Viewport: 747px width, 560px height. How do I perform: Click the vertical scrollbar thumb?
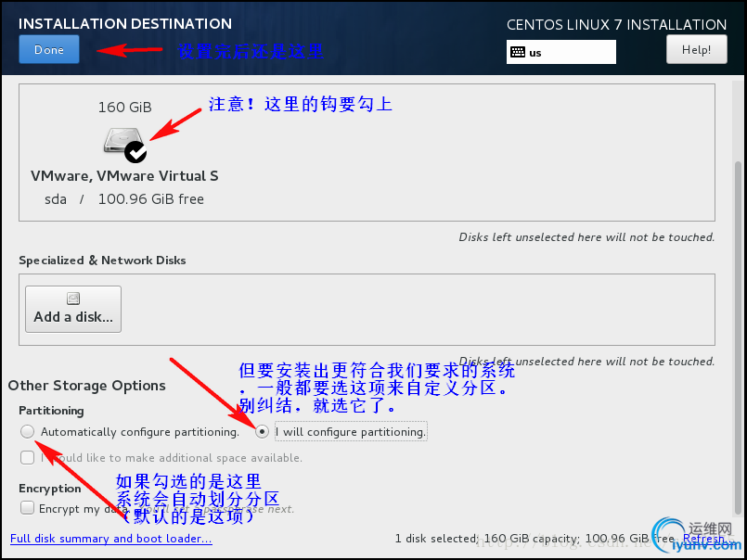738,338
